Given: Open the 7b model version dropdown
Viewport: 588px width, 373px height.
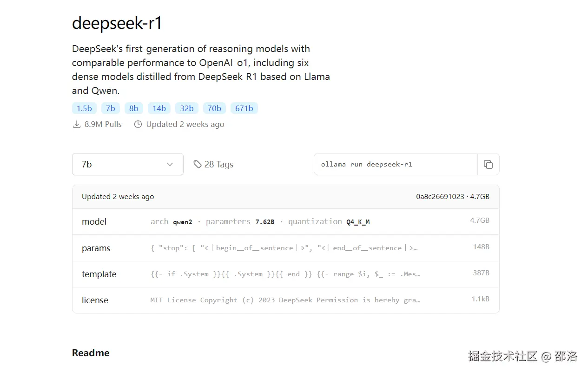Looking at the screenshot, I should click(x=127, y=164).
